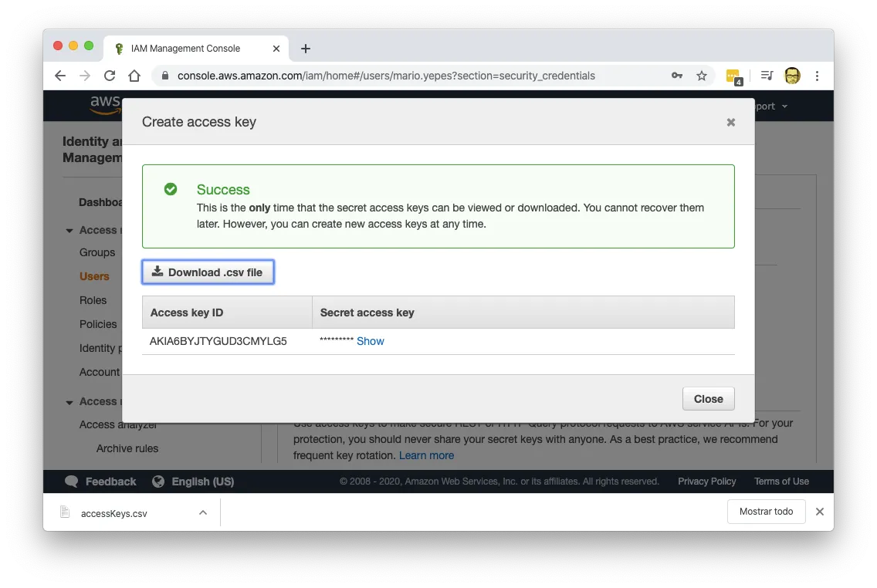The width and height of the screenshot is (877, 588).
Task: Click the Feedback speech bubble icon
Action: click(x=72, y=482)
